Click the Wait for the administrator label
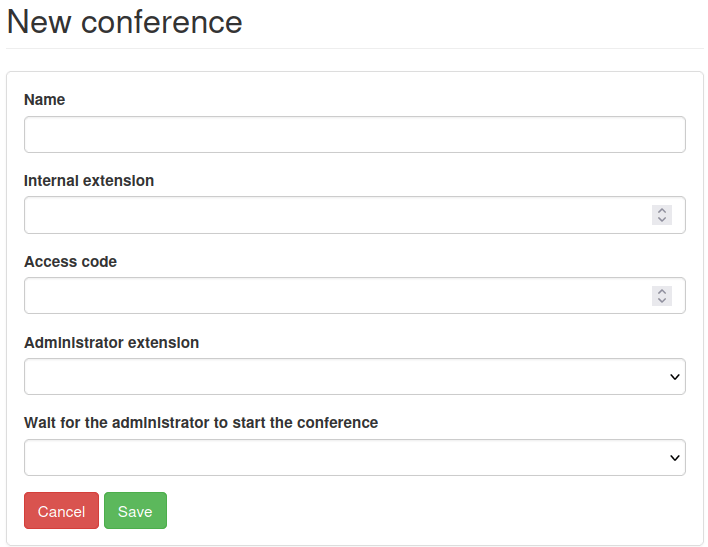This screenshot has width=708, height=547. point(201,423)
